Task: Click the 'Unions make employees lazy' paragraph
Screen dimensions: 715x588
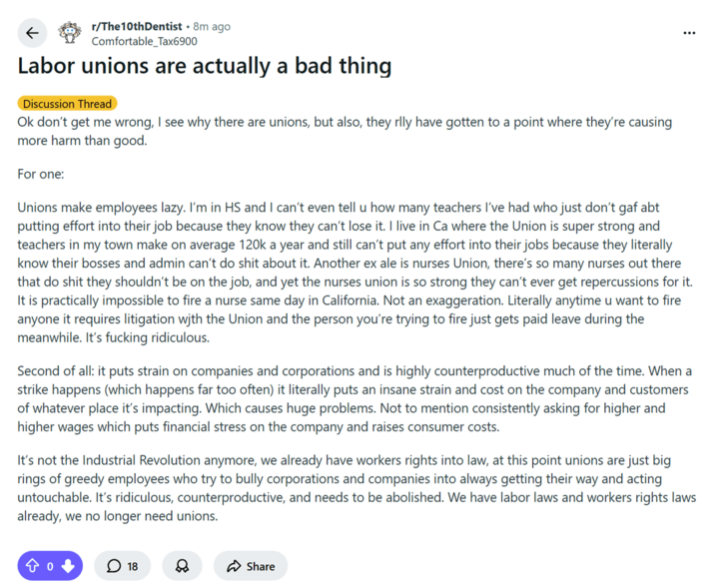Action: point(345,270)
